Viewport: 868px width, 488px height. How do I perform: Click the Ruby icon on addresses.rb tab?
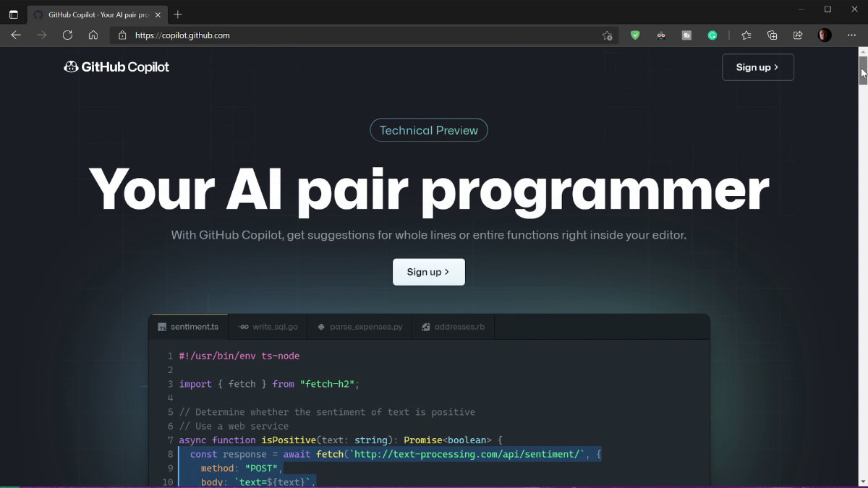(425, 326)
